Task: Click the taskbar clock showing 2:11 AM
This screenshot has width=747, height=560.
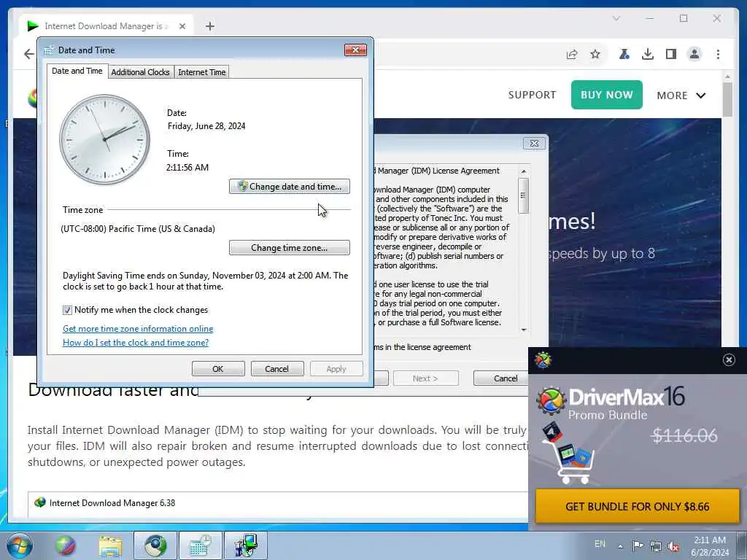Action: pyautogui.click(x=710, y=545)
